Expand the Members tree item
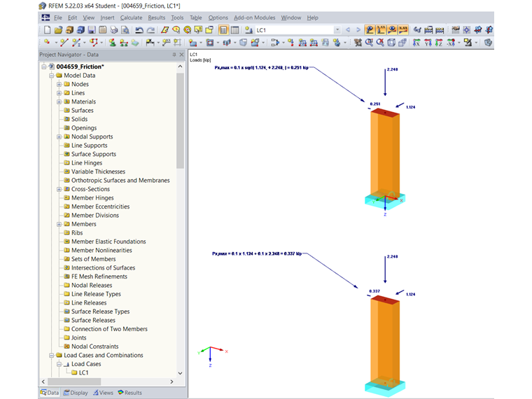The height and width of the screenshot is (399, 532). pos(59,224)
